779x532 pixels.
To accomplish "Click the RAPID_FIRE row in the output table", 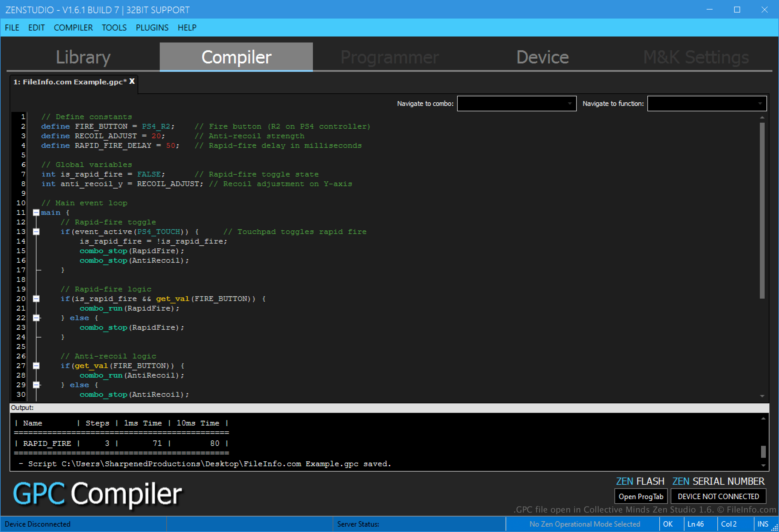I will tap(121, 443).
